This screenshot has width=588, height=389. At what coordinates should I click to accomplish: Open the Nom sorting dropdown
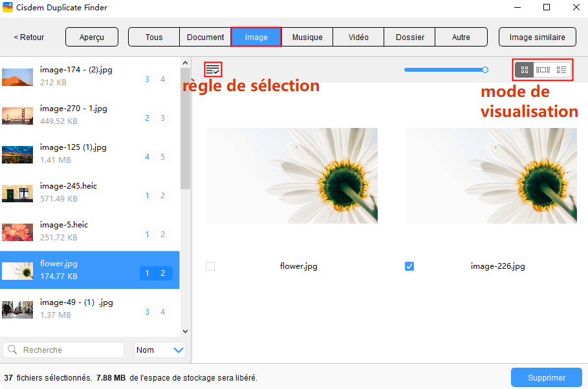point(159,350)
